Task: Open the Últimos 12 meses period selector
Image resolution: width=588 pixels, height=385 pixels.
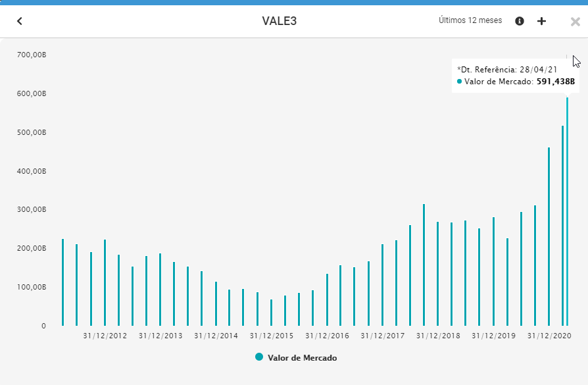Action: 469,20
